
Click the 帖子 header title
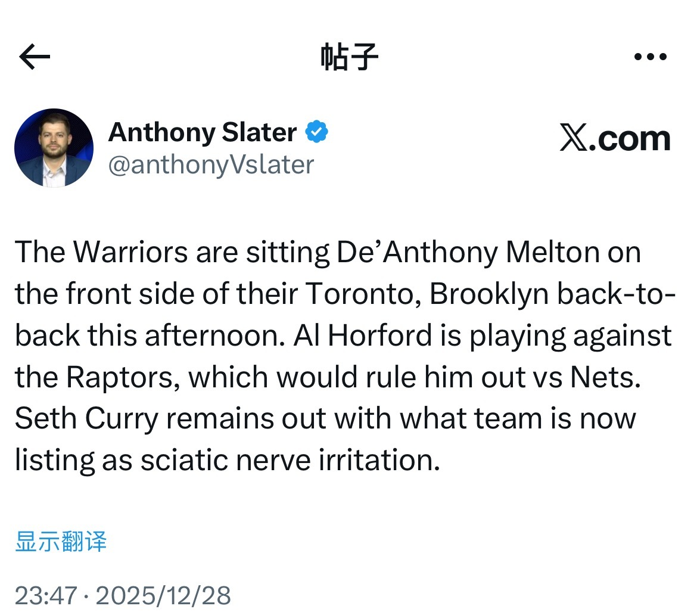[x=350, y=56]
